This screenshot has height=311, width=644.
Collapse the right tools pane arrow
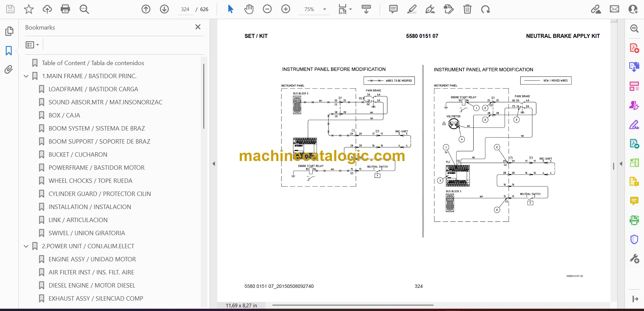pyautogui.click(x=621, y=164)
